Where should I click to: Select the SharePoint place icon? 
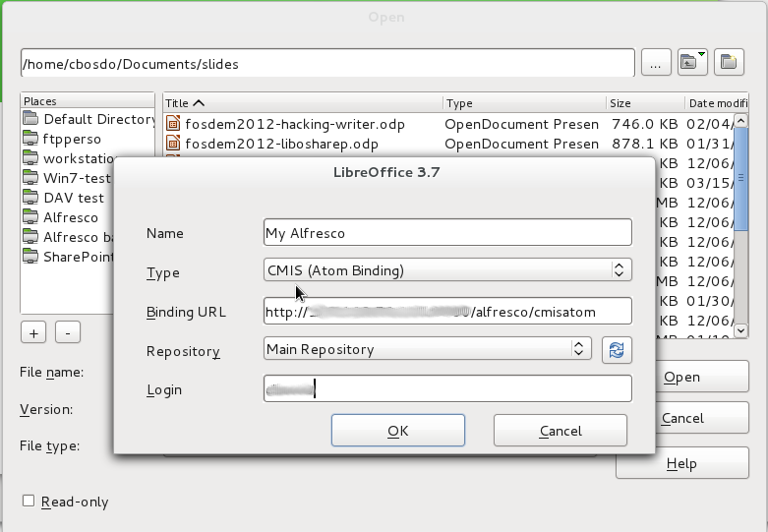click(x=30, y=257)
